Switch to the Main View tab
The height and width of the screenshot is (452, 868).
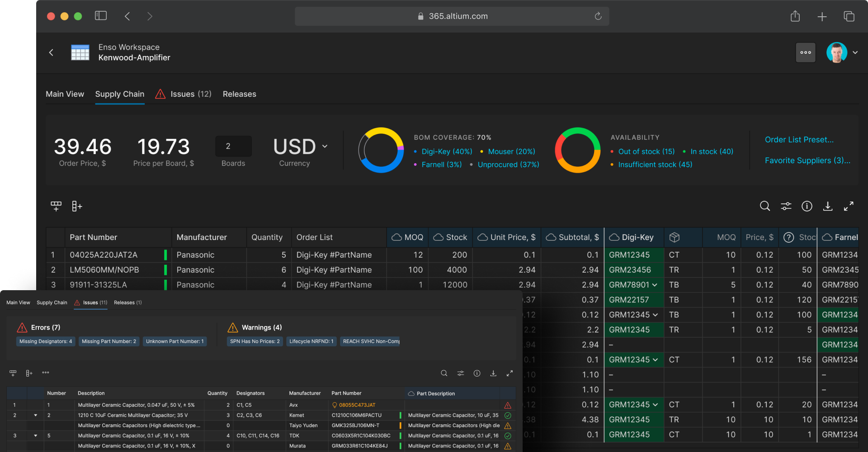tap(65, 94)
